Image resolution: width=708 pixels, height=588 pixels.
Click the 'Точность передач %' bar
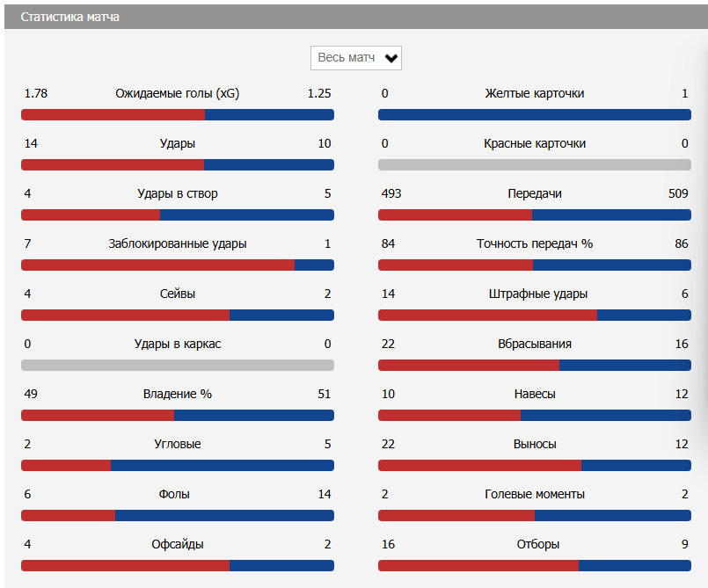[x=534, y=265]
